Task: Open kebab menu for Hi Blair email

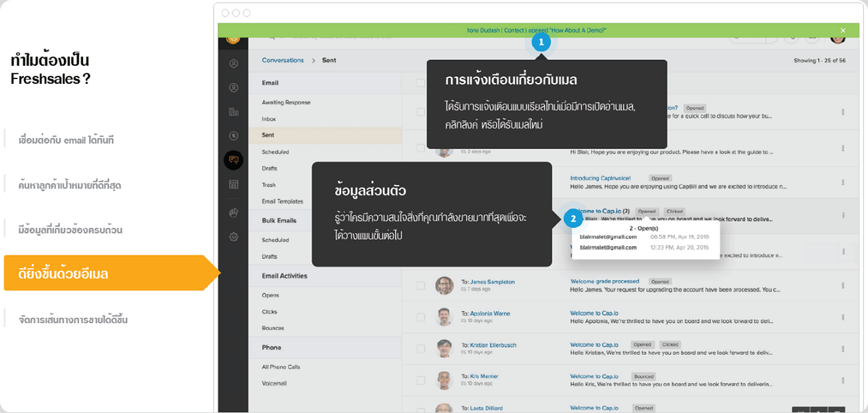Action: click(843, 148)
